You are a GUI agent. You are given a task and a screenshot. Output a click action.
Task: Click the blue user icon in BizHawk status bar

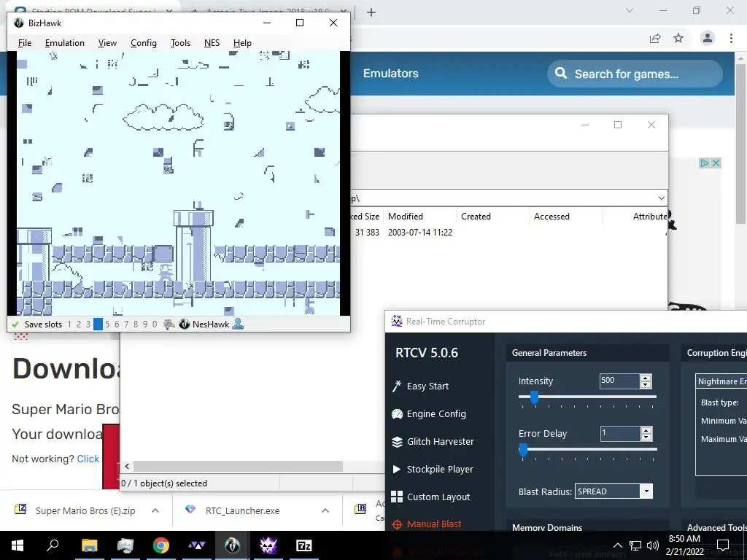[238, 324]
